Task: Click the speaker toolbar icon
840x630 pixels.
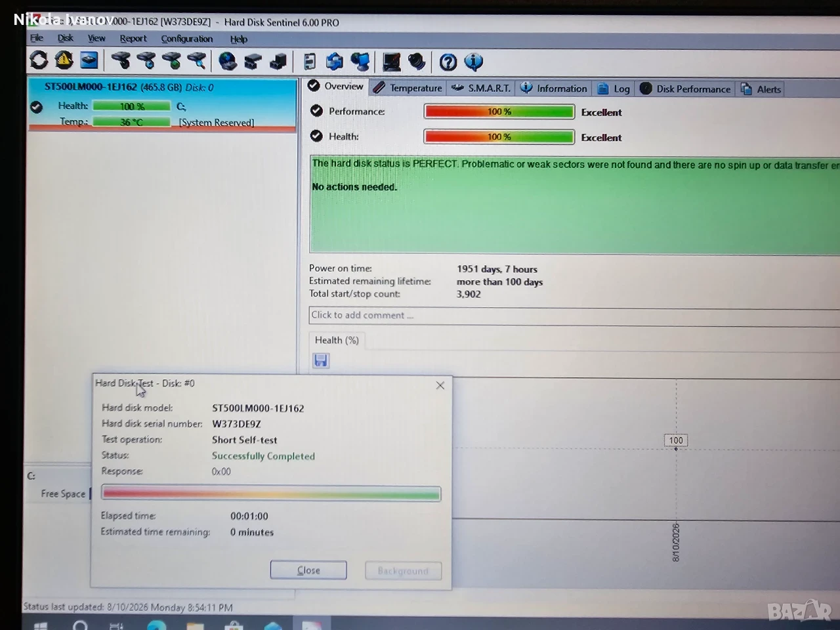Action: point(417,62)
